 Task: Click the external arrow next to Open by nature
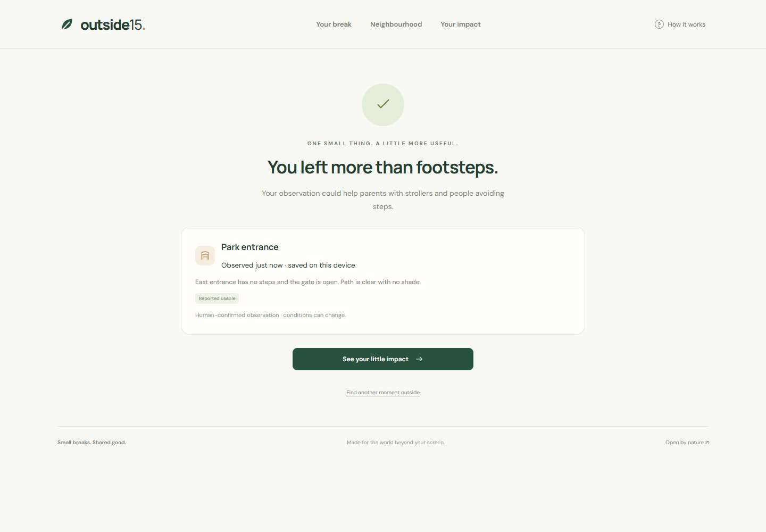pyautogui.click(x=707, y=443)
